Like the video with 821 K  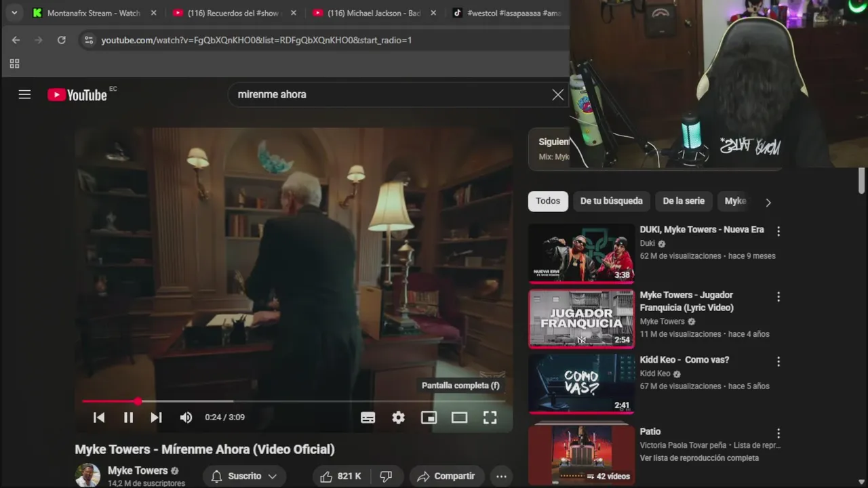(x=341, y=476)
